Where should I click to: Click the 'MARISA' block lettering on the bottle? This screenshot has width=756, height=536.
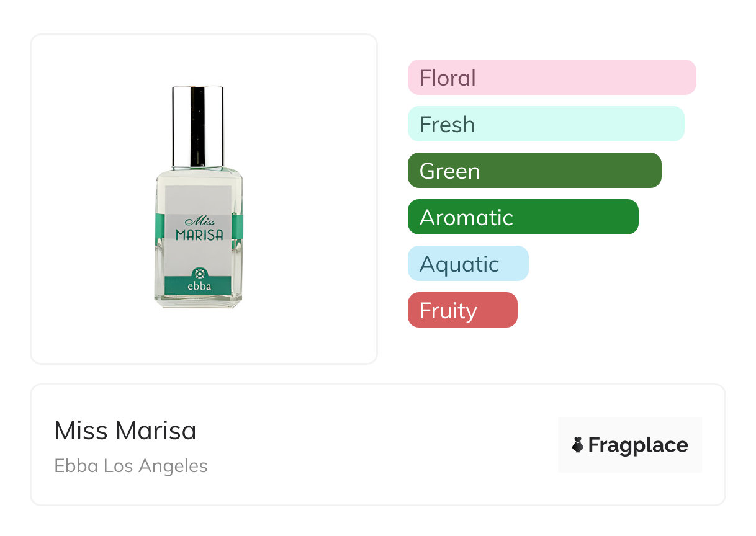[199, 234]
